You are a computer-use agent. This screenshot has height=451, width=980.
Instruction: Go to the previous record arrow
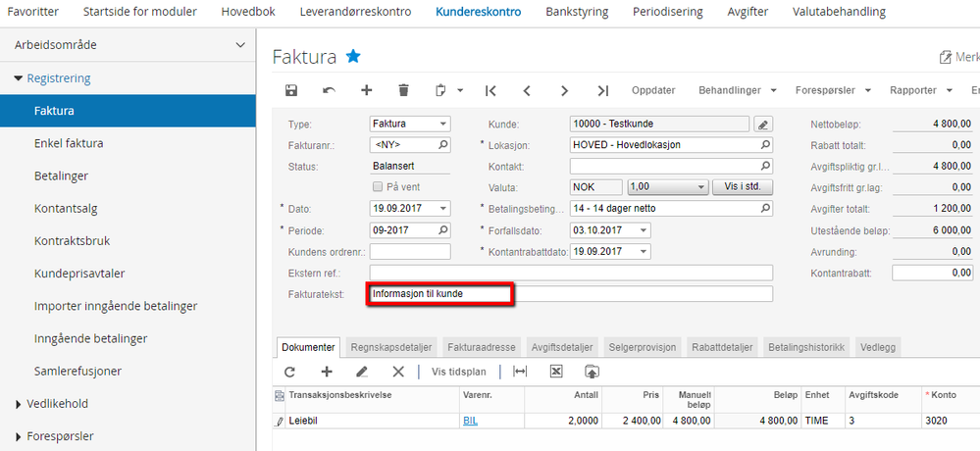click(x=527, y=90)
